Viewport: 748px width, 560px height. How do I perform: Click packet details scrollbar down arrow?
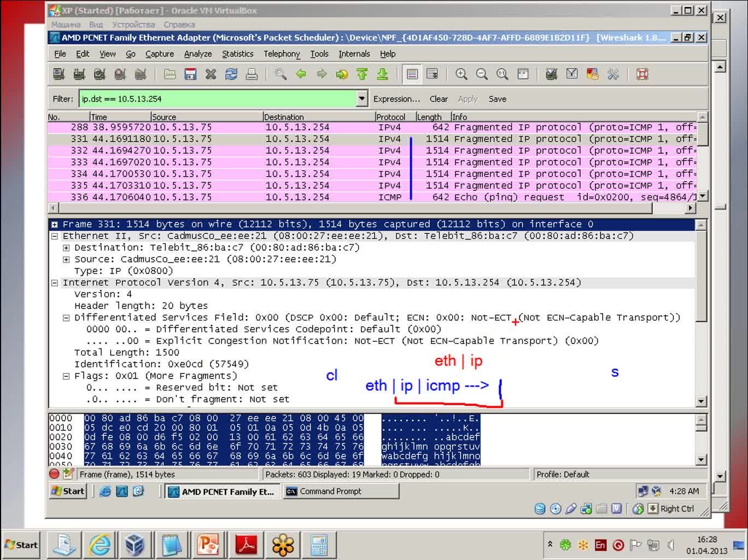point(702,401)
